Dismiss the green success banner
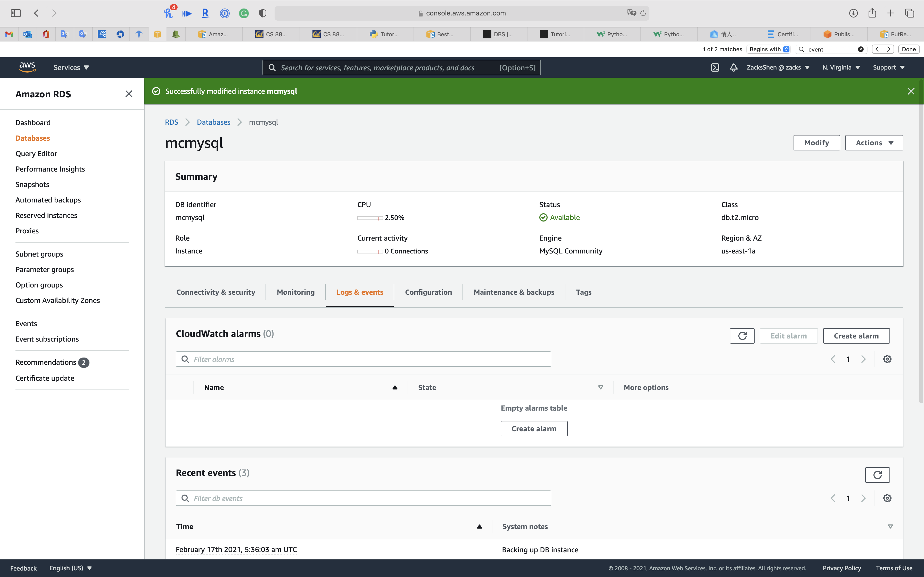This screenshot has height=577, width=924. 911,91
